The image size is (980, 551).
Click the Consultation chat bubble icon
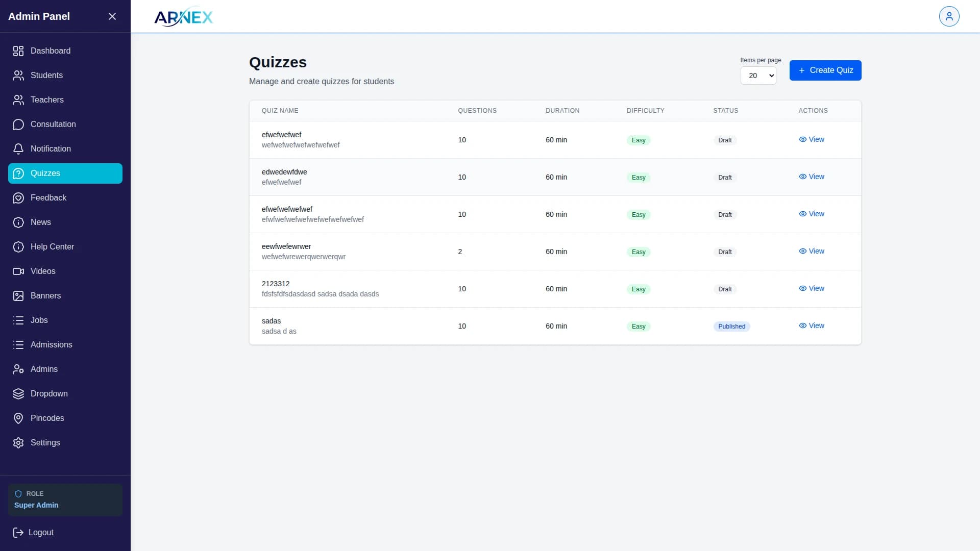18,124
